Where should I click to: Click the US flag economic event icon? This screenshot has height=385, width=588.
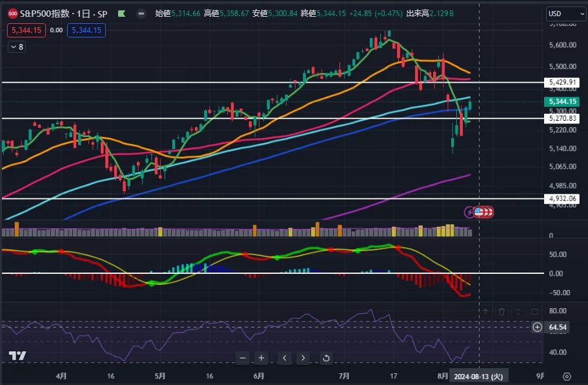[480, 212]
